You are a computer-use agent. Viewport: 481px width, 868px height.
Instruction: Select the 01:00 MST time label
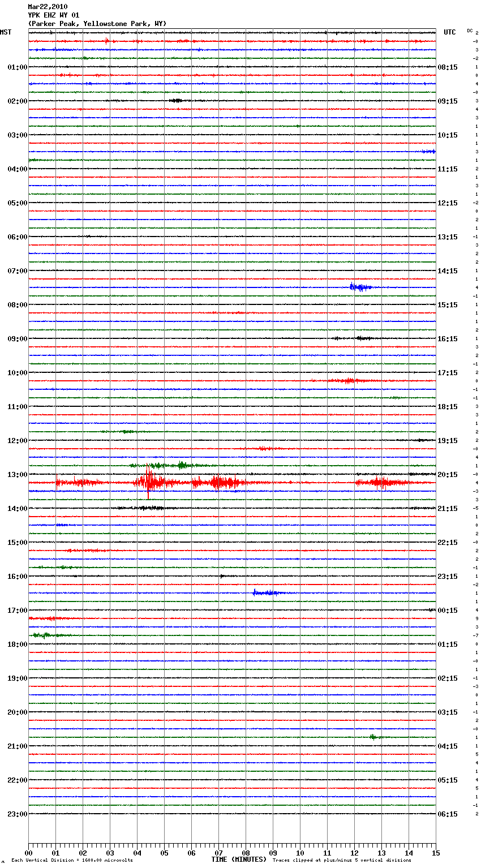coord(18,67)
